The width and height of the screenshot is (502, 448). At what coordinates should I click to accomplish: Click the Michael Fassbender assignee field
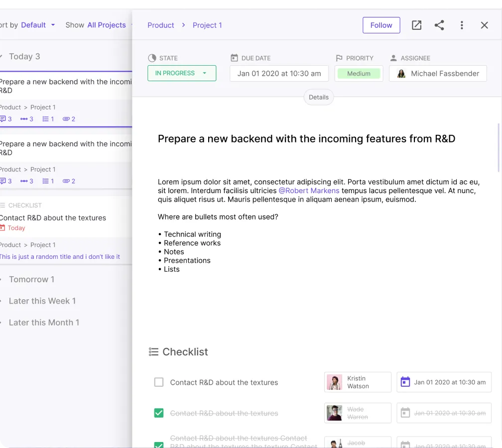point(438,73)
